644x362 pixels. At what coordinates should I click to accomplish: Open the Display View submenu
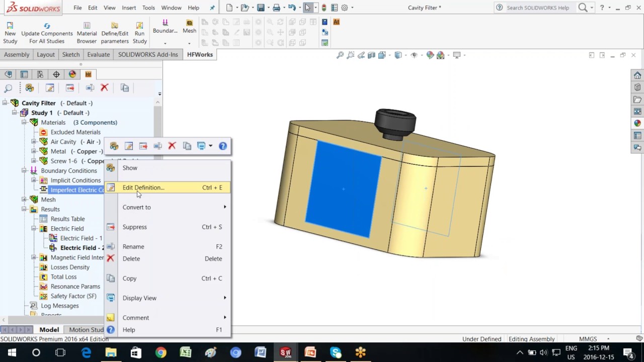168,298
